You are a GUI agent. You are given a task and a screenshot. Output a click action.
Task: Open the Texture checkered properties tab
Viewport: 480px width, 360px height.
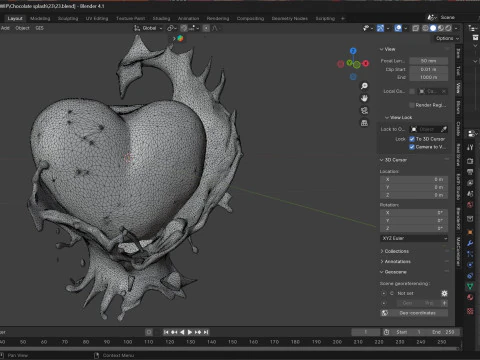pos(470,311)
